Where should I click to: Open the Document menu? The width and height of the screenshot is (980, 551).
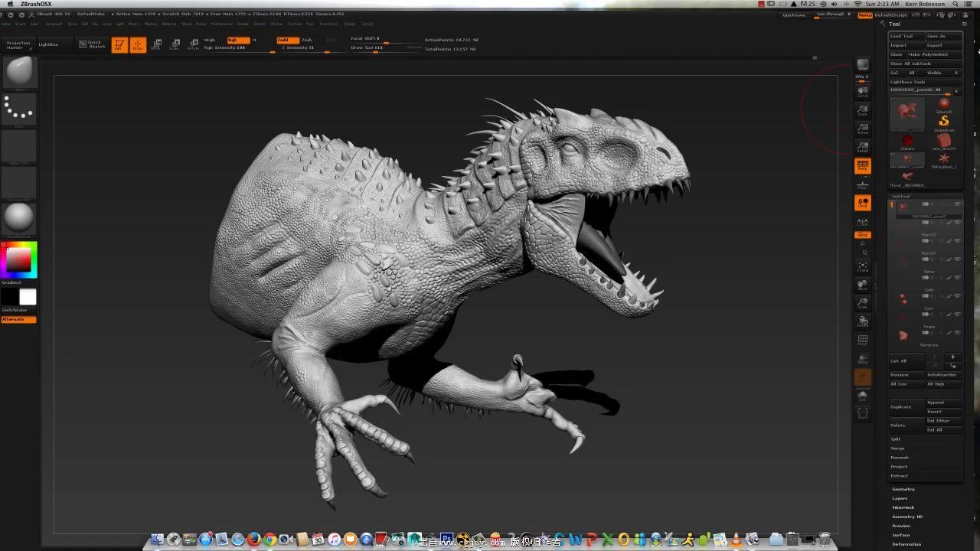coord(54,24)
